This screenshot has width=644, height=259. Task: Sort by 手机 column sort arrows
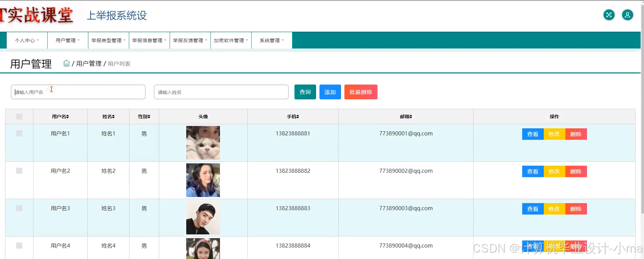coord(298,117)
